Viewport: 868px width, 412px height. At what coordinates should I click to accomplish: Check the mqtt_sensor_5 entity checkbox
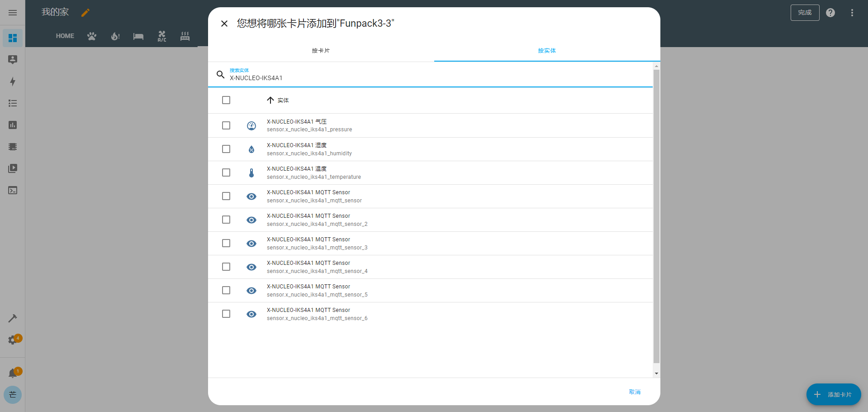(226, 290)
